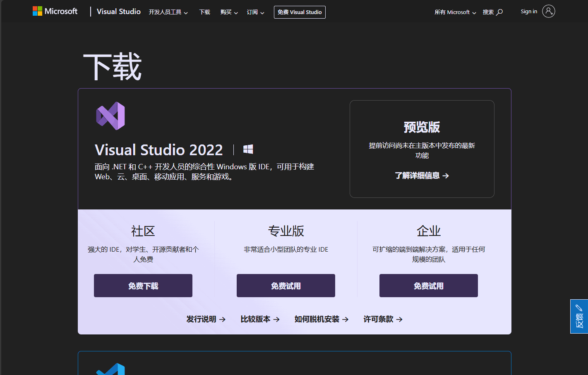Click 免费下载 button under 社区

click(143, 286)
